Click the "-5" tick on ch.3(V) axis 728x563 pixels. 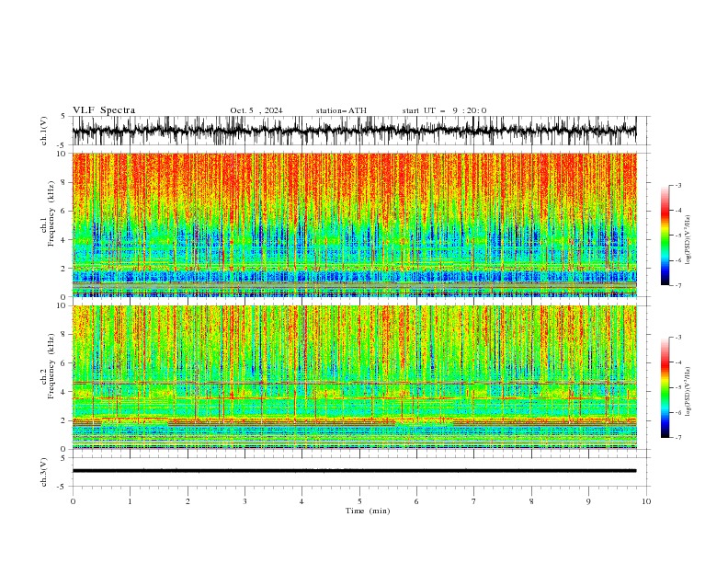pyautogui.click(x=63, y=487)
